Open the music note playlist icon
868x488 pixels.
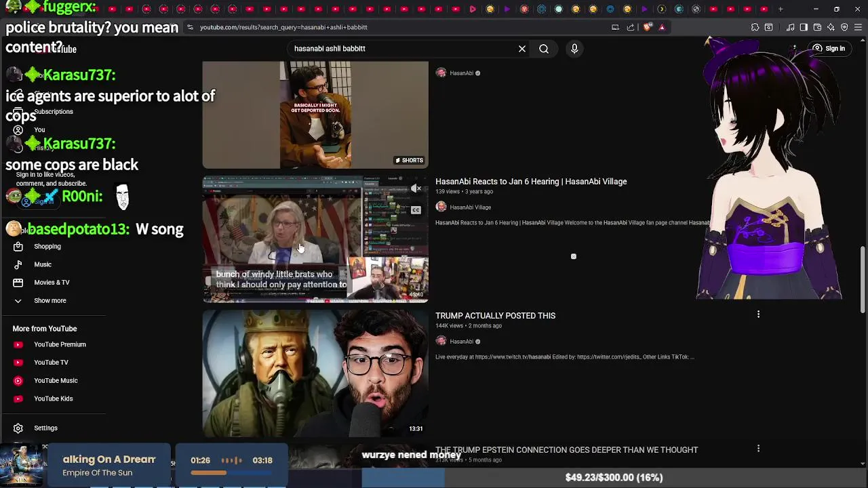[791, 27]
